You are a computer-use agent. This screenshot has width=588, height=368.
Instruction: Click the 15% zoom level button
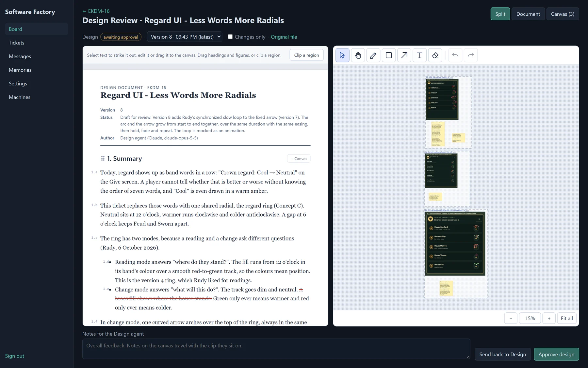click(x=530, y=318)
